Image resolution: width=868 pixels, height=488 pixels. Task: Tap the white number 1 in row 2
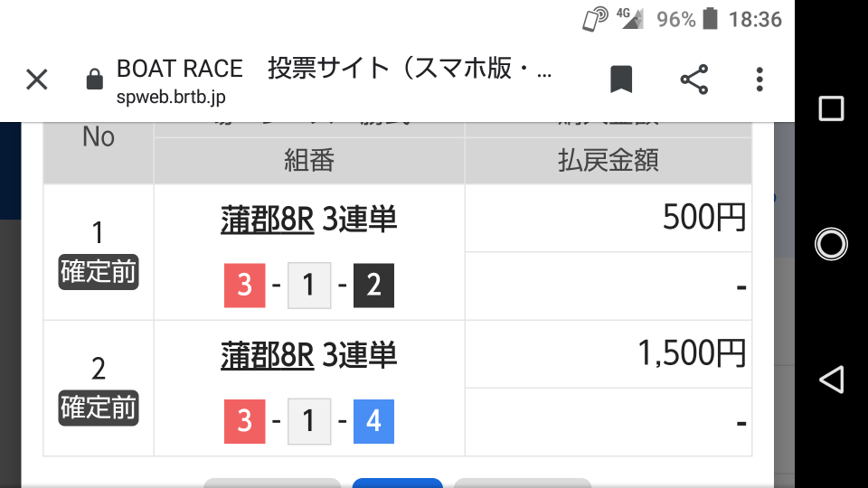pyautogui.click(x=309, y=421)
